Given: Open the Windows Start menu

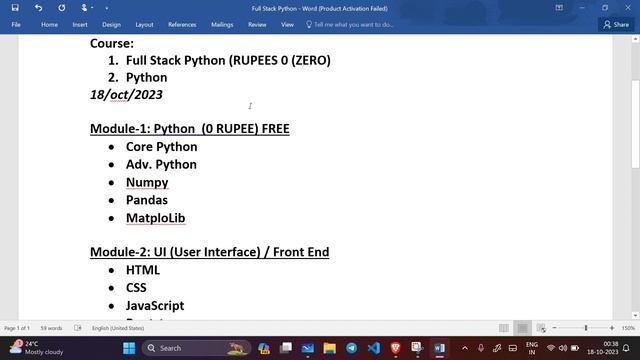Looking at the screenshot, I should tap(129, 348).
